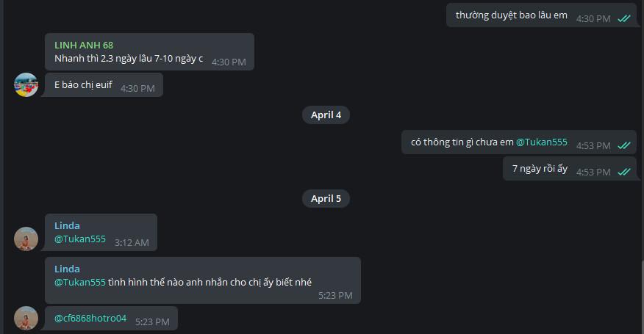The width and height of the screenshot is (644, 334).
Task: Click @Tukan555 in the "tình hình thế nào" message
Action: tap(80, 282)
